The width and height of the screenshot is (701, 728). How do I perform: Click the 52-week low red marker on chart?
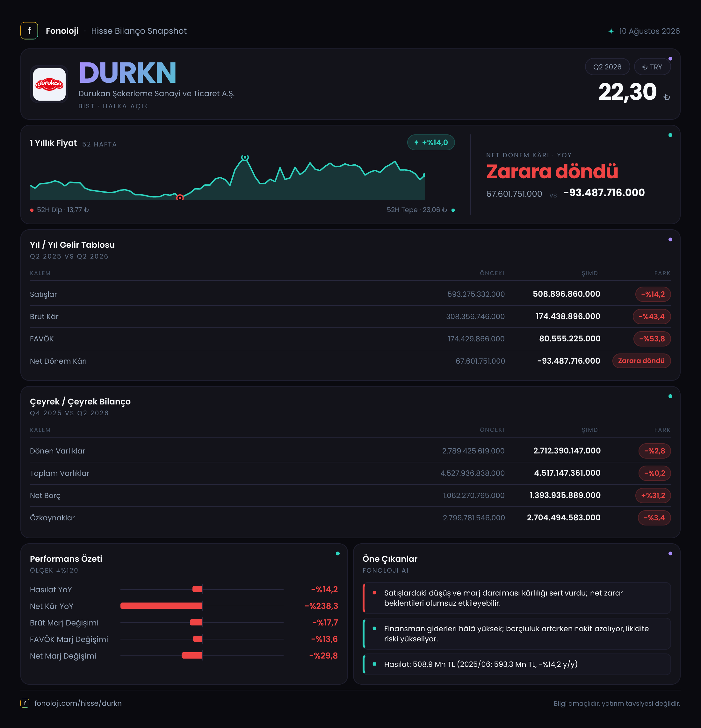pyautogui.click(x=180, y=198)
